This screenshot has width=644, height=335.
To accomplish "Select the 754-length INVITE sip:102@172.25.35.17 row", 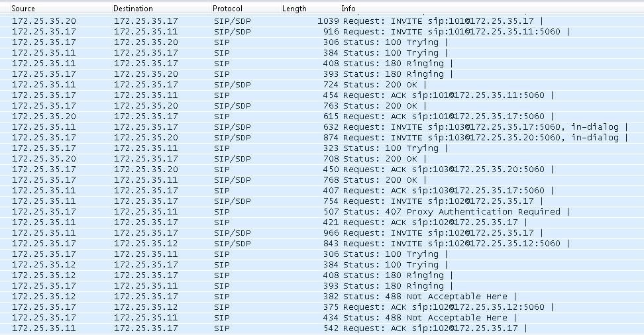I will pyautogui.click(x=322, y=201).
